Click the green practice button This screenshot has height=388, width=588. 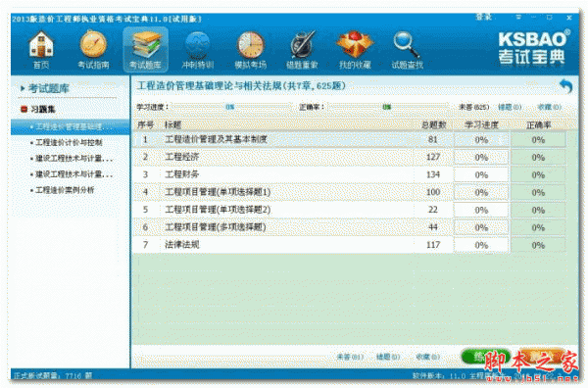(485, 357)
